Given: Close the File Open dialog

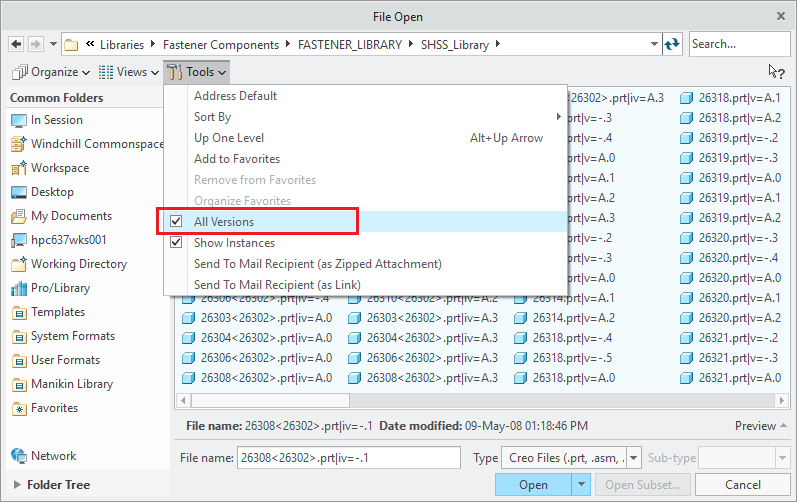Looking at the screenshot, I should [x=781, y=16].
